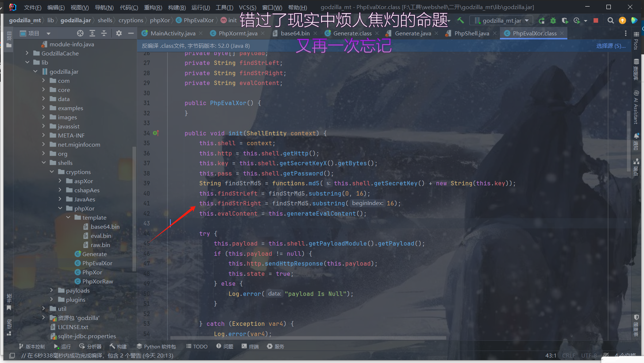This screenshot has width=644, height=363.
Task: Expand the payloads package
Action: click(x=52, y=290)
